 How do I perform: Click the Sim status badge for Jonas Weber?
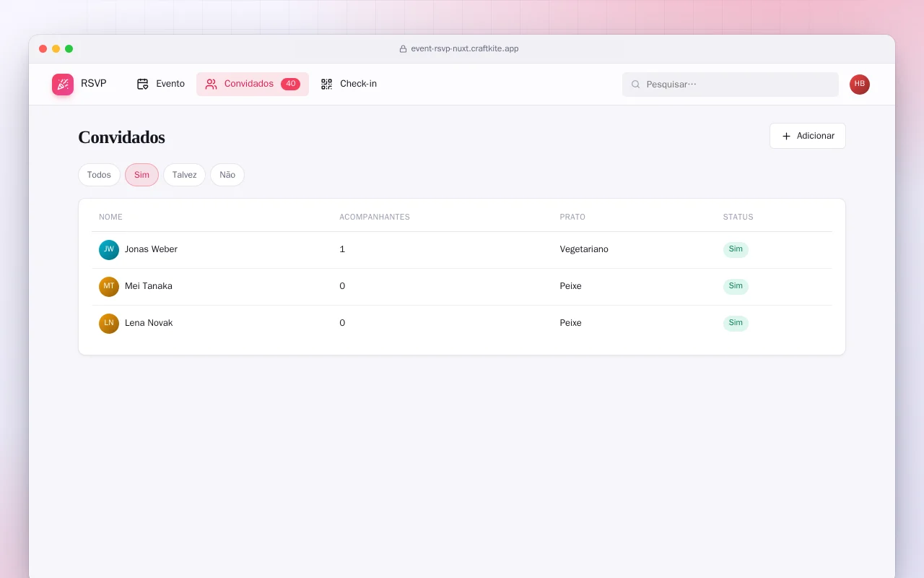tap(736, 250)
